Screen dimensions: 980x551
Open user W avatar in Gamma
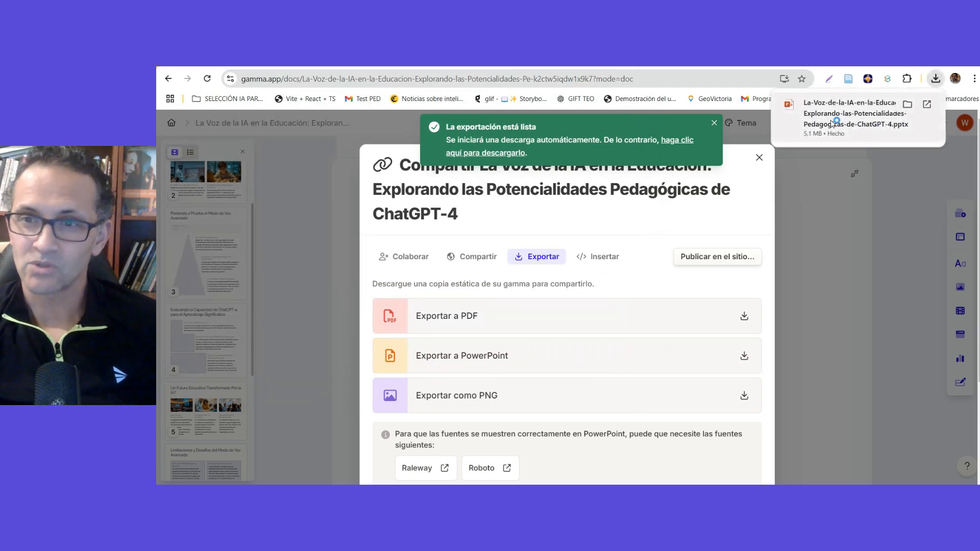click(964, 123)
